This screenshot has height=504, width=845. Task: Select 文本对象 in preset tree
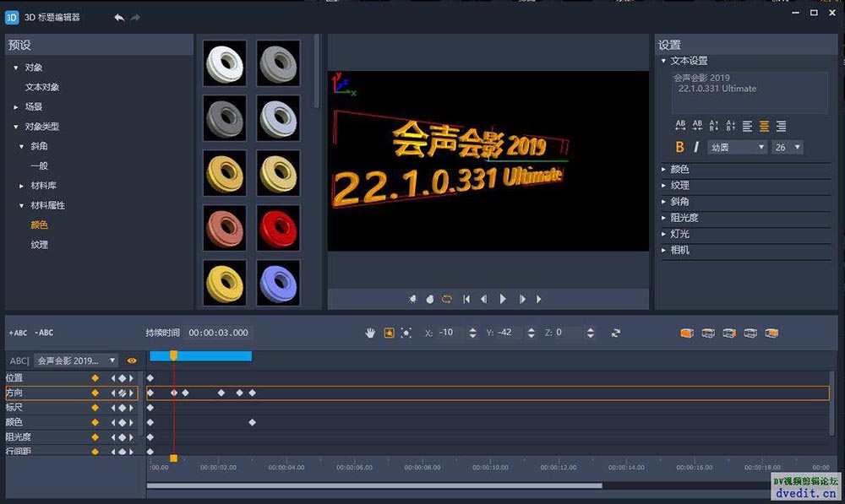click(x=42, y=87)
